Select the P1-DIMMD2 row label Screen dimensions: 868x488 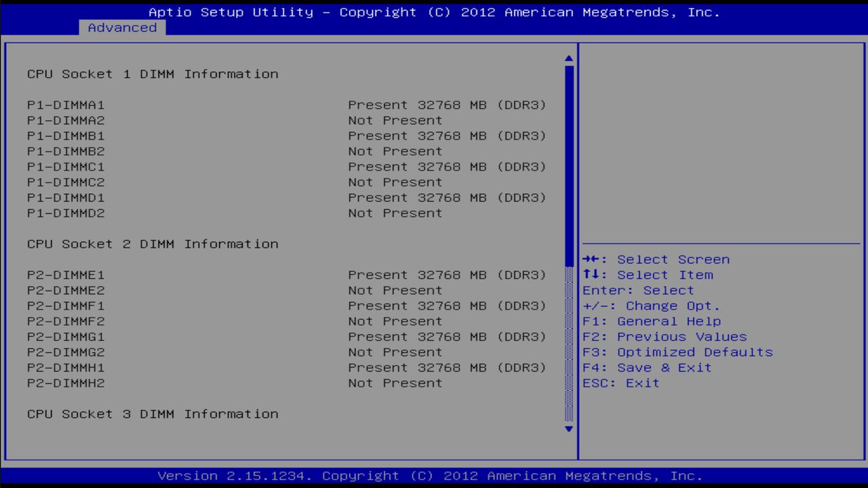pos(66,213)
